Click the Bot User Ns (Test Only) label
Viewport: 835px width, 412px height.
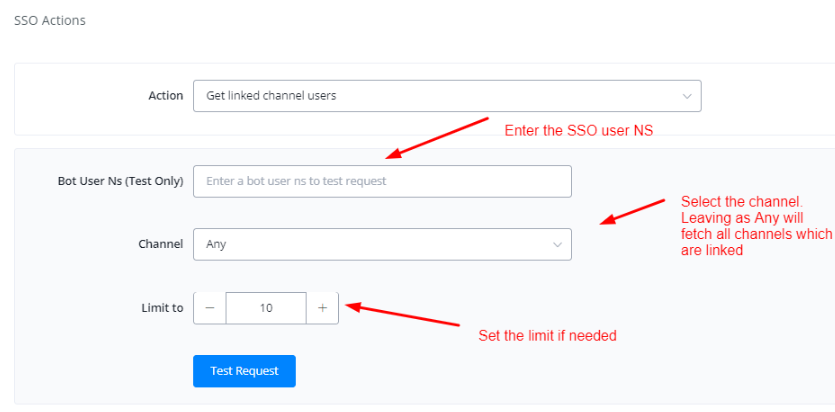[x=120, y=181]
